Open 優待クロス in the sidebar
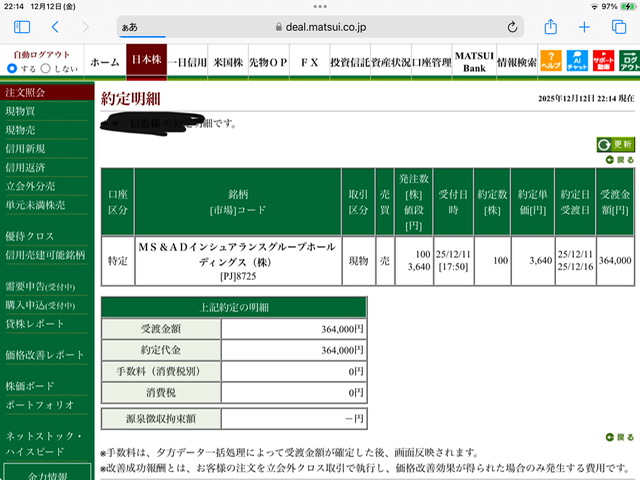The height and width of the screenshot is (480, 640). point(29,236)
